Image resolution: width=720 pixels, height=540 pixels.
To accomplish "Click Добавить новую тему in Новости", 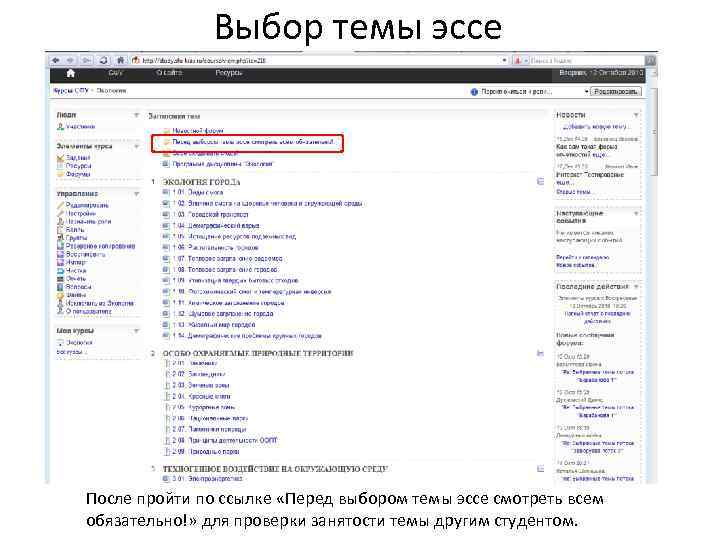I will point(595,126).
